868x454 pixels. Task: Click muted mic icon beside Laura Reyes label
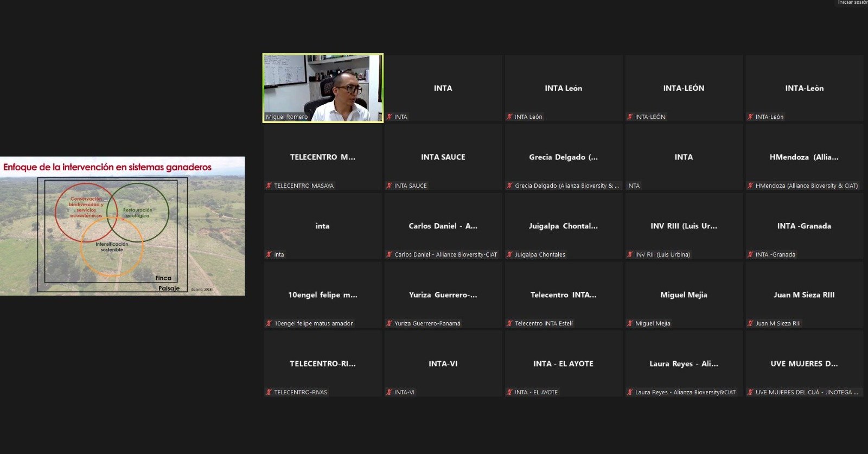[x=630, y=392]
